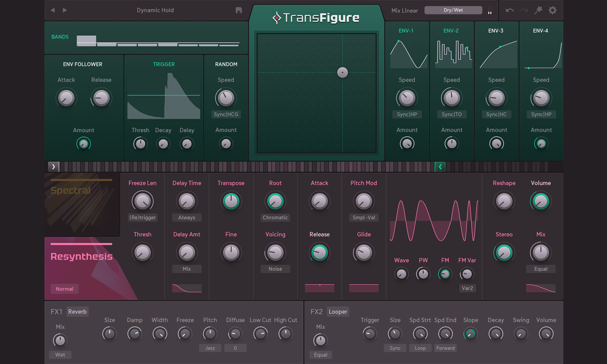Open ENV-4 Sync|HP speed mode dropdown
The image size is (607, 364).
point(541,114)
